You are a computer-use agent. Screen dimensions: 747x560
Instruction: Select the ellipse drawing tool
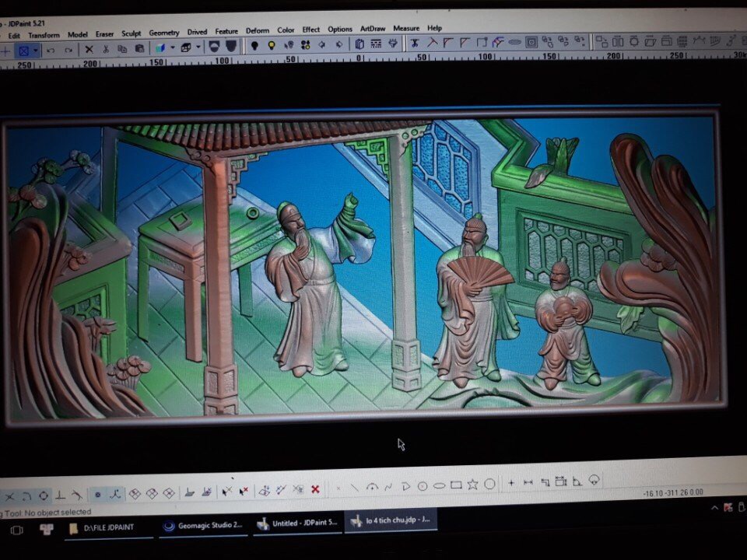pyautogui.click(x=439, y=485)
